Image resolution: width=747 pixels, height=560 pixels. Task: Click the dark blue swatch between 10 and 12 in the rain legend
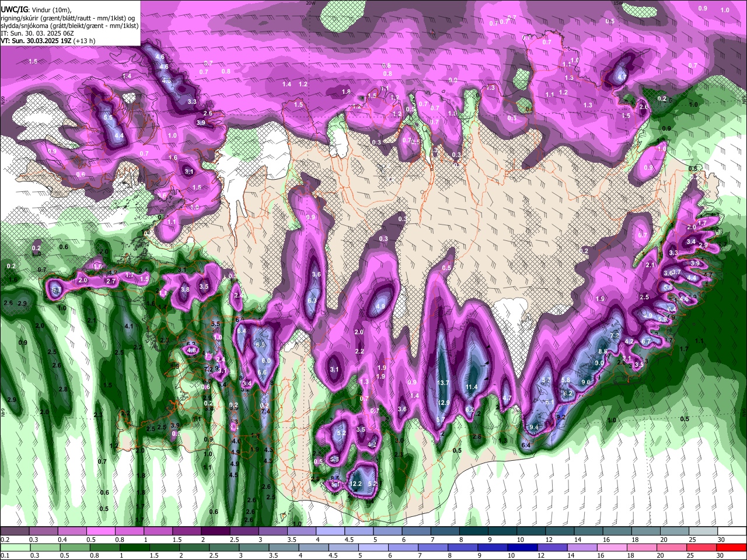tap(522, 547)
